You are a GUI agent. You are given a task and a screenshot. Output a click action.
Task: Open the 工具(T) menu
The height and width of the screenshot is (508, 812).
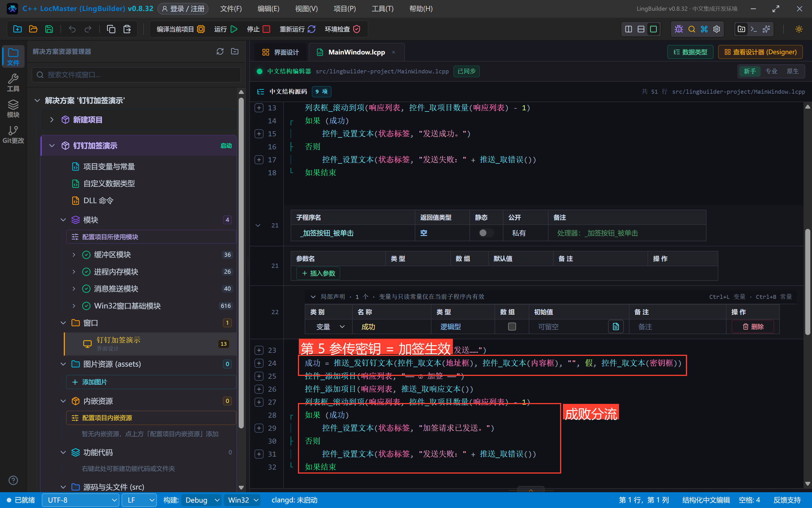[383, 9]
